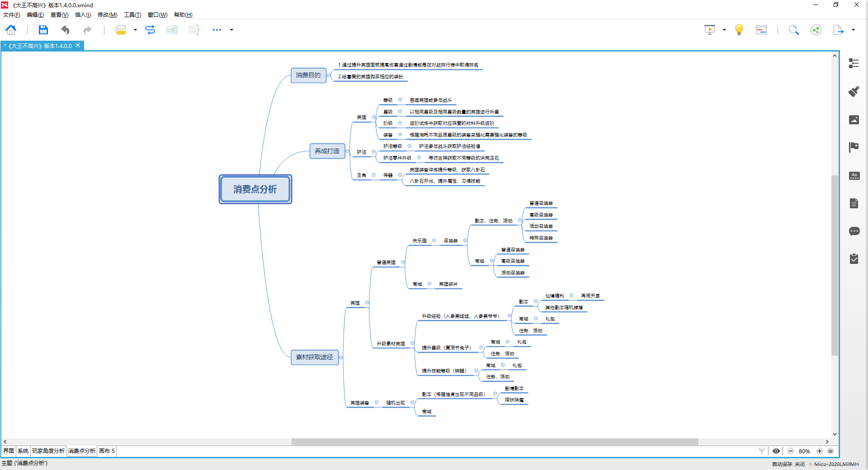Open the 插入(I) menu
Image resolution: width=868 pixels, height=470 pixels.
click(83, 15)
